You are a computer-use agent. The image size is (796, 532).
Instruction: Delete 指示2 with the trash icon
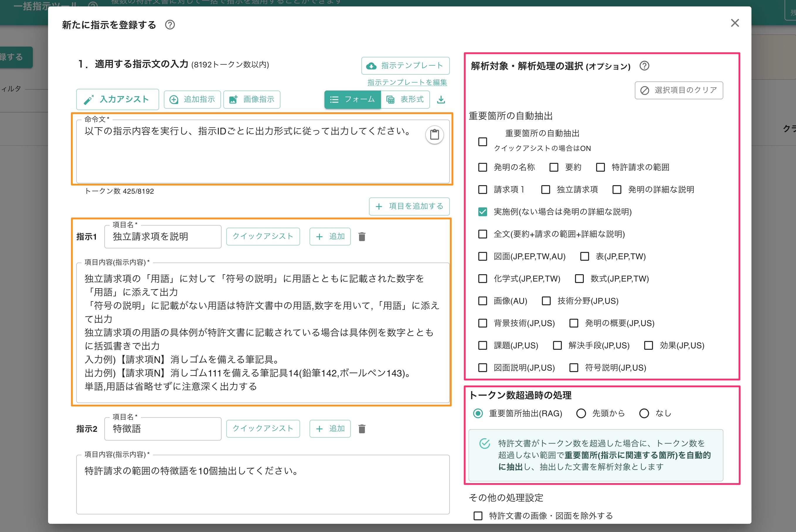point(362,429)
